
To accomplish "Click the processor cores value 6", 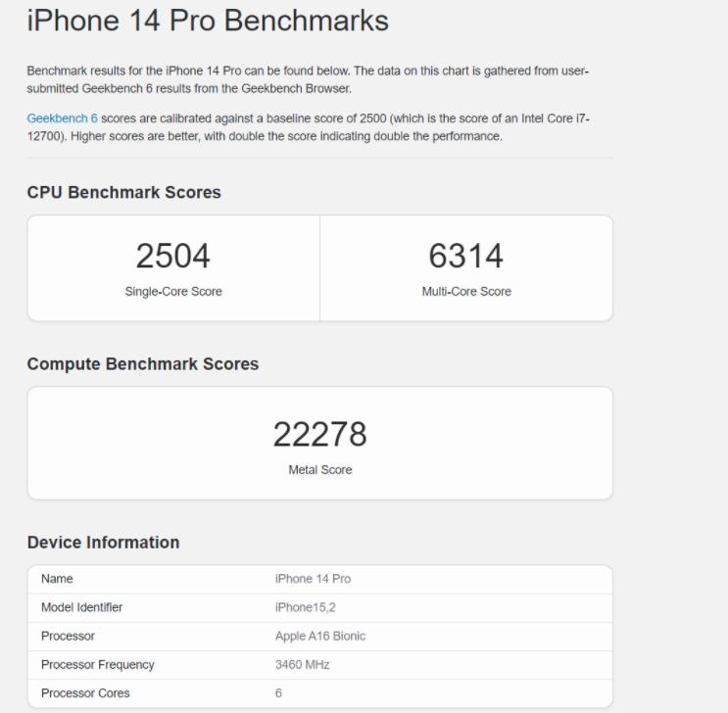I will (x=279, y=693).
